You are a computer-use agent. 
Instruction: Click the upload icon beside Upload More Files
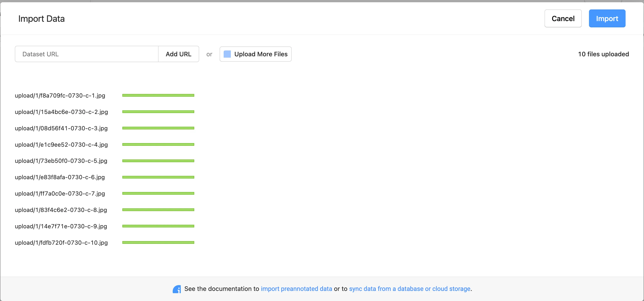227,54
